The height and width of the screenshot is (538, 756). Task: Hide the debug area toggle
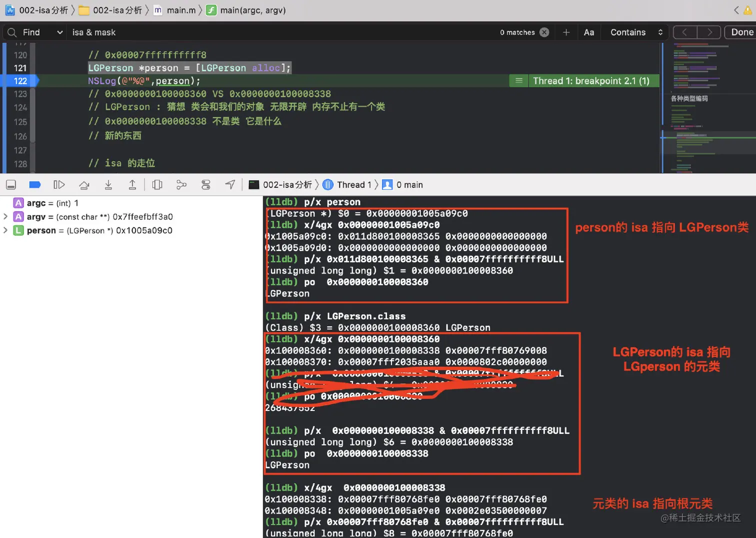(x=11, y=185)
